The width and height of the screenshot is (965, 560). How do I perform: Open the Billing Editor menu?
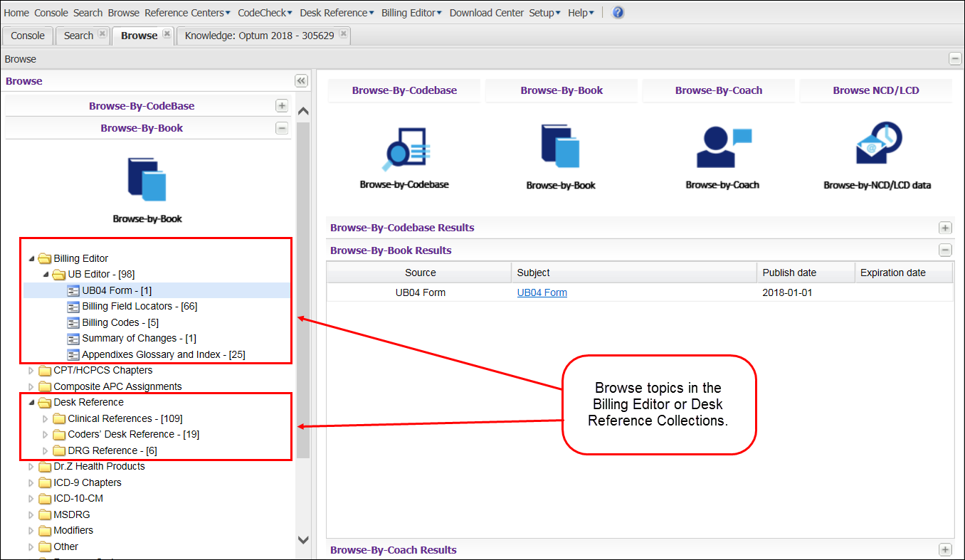(411, 13)
